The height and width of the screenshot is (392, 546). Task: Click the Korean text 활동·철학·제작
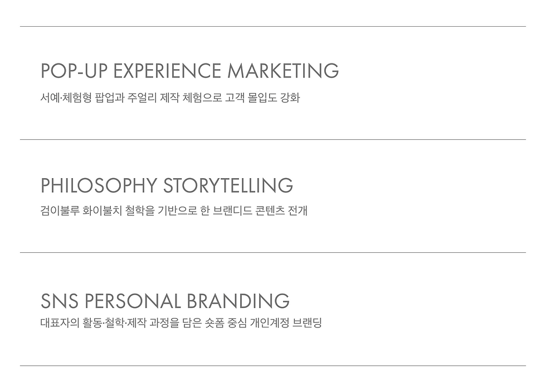(x=118, y=323)
